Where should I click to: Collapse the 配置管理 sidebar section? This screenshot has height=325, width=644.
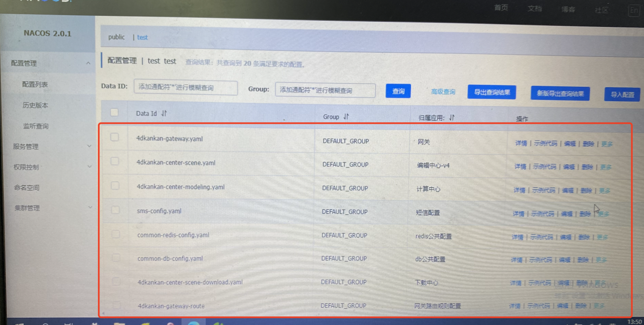click(x=88, y=63)
